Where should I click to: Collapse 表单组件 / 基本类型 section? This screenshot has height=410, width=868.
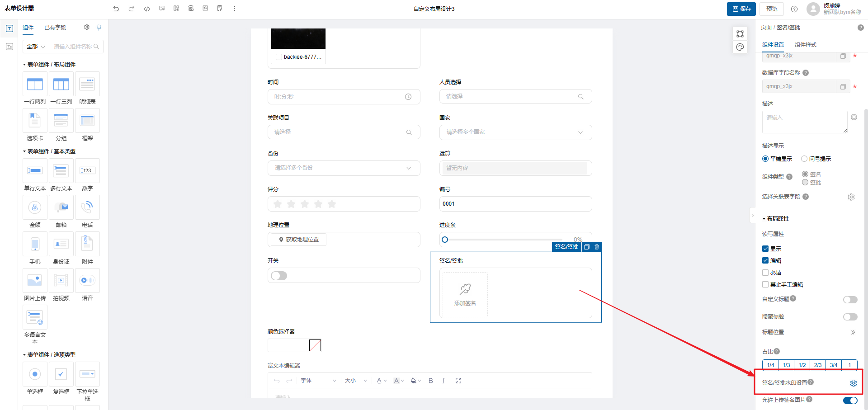(x=49, y=151)
